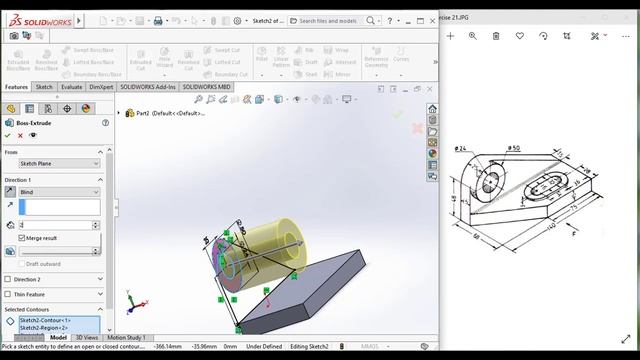Switch to the Evaluate tab
This screenshot has width=640, height=360.
point(71,87)
